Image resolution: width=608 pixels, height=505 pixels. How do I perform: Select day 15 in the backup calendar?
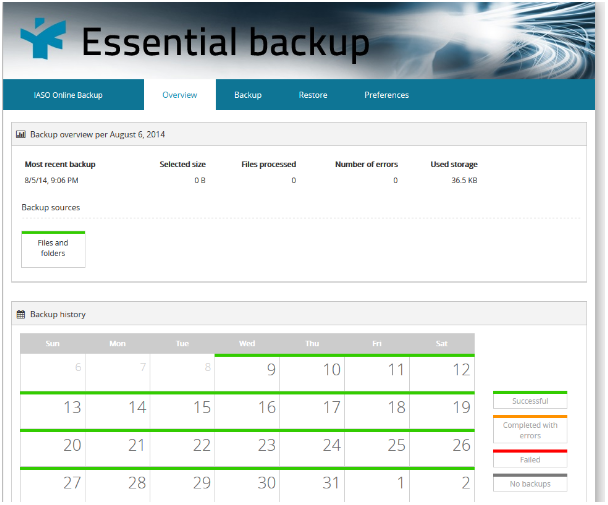pos(182,410)
